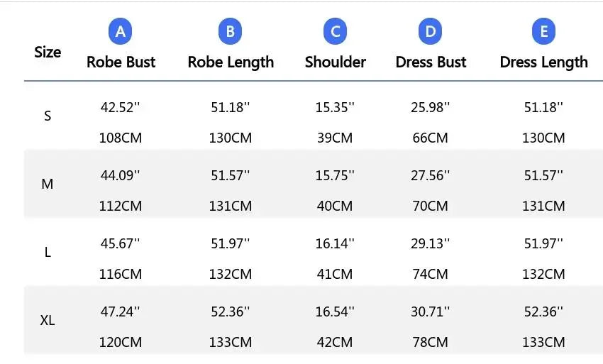The height and width of the screenshot is (364, 603).
Task: Click the blue E circle icon
Action: (x=543, y=32)
